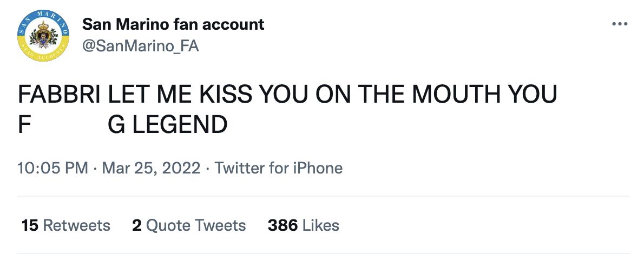This screenshot has width=644, height=254.
Task: Click the Mar 25, 2022 date
Action: pos(152,168)
